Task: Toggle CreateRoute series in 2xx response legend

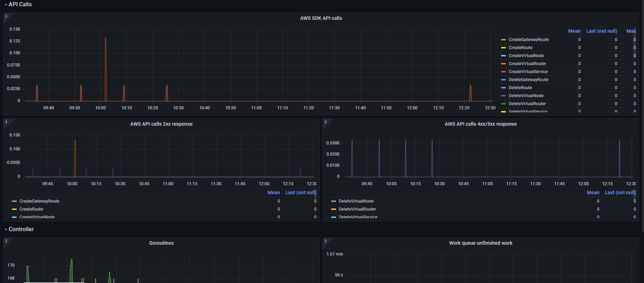Action: 31,209
